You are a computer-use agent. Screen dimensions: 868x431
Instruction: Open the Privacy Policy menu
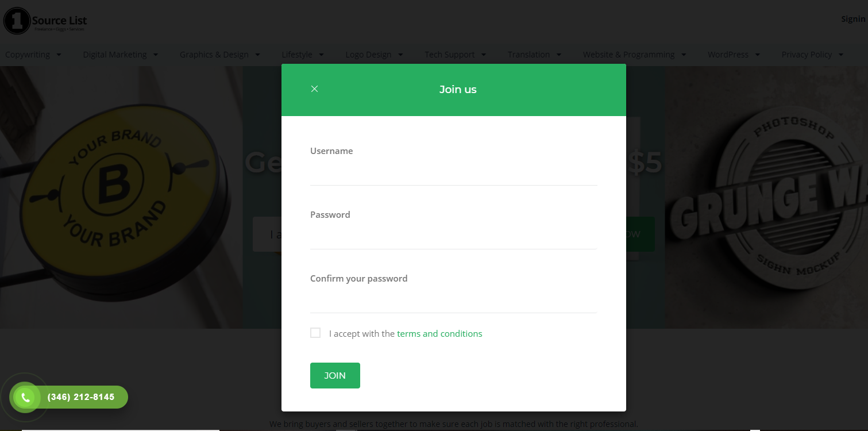click(807, 55)
